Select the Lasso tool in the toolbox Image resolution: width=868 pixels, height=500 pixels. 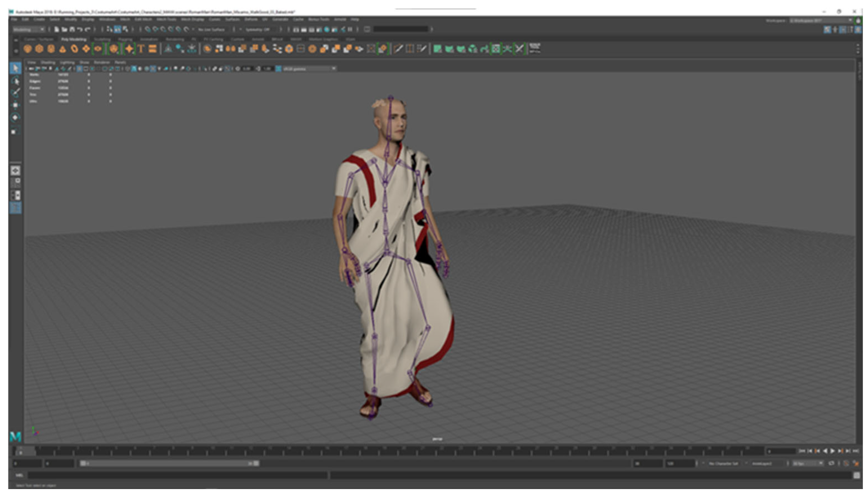(x=15, y=81)
